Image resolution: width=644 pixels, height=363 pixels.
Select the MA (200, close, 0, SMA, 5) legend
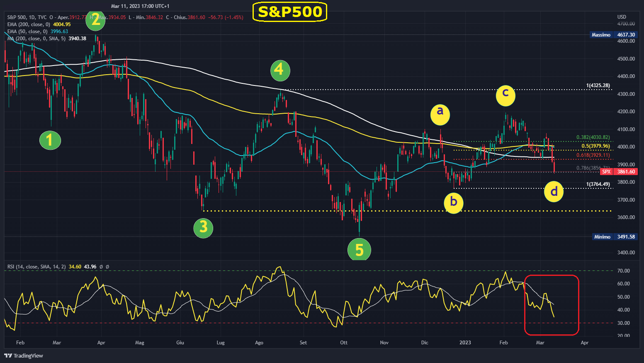pos(36,39)
